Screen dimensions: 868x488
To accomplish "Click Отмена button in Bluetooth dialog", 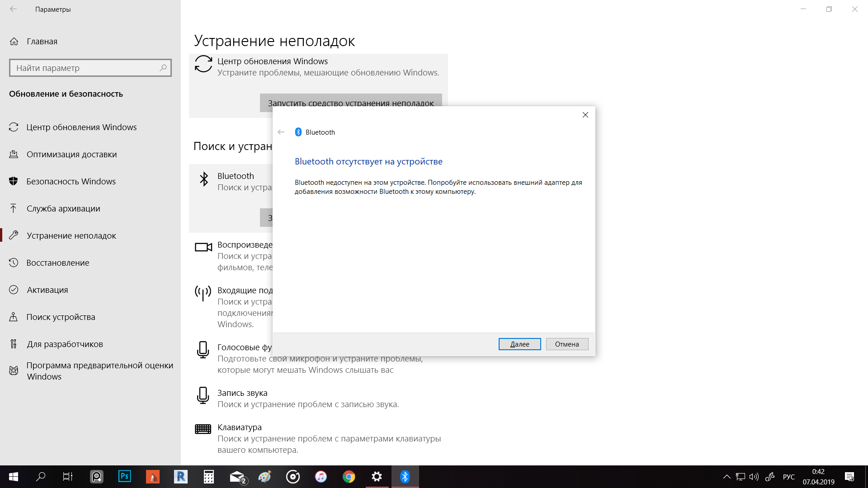I will (x=567, y=344).
